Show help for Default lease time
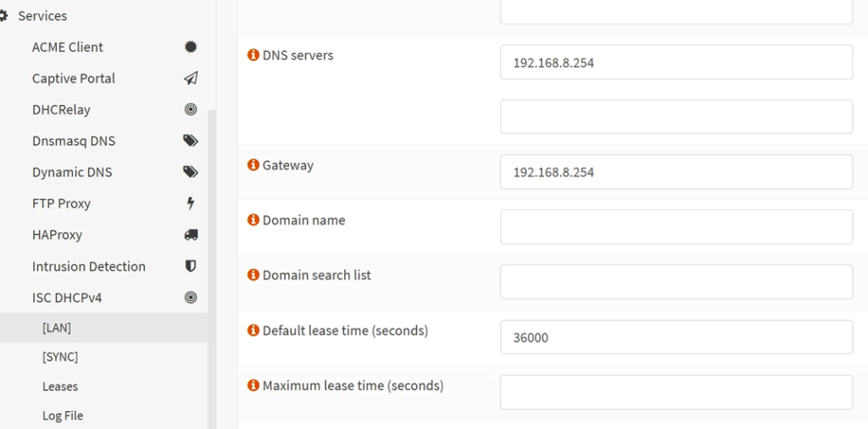 point(253,331)
